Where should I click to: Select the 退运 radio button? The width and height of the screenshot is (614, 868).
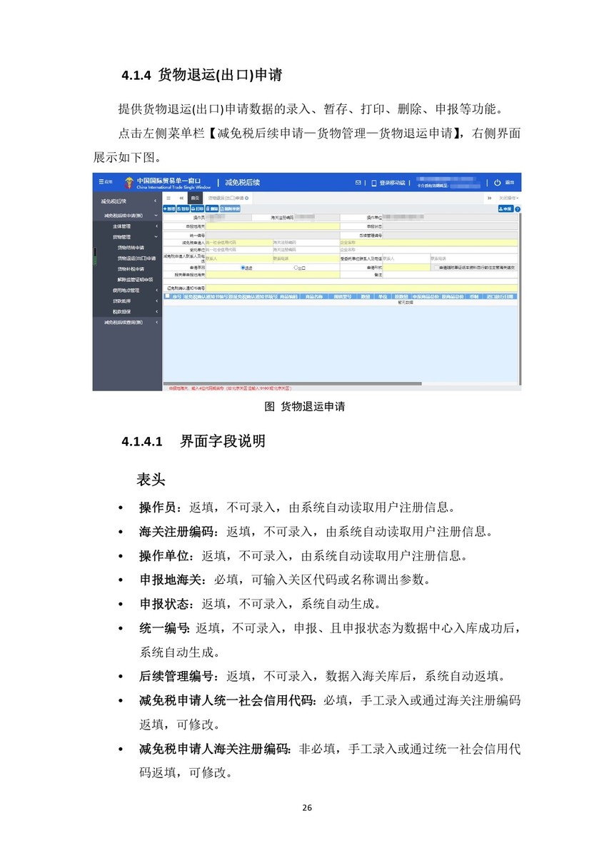[243, 268]
